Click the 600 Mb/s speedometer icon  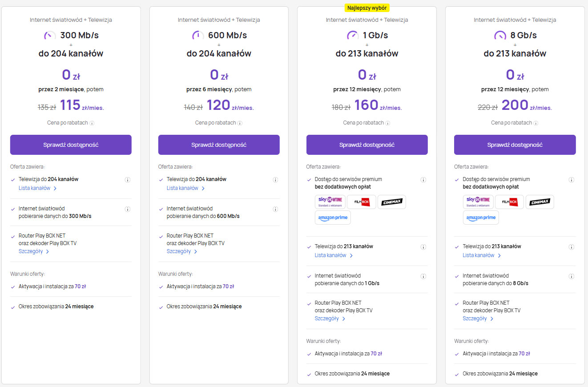click(197, 35)
